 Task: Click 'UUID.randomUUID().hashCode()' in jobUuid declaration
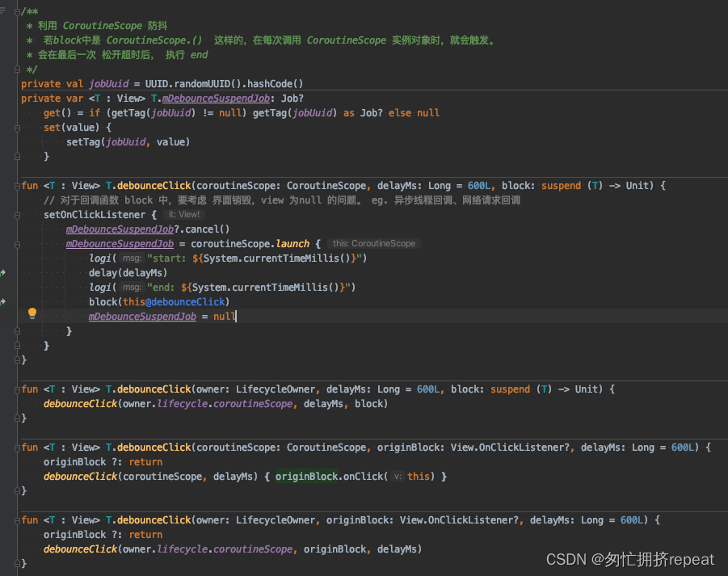coord(224,84)
